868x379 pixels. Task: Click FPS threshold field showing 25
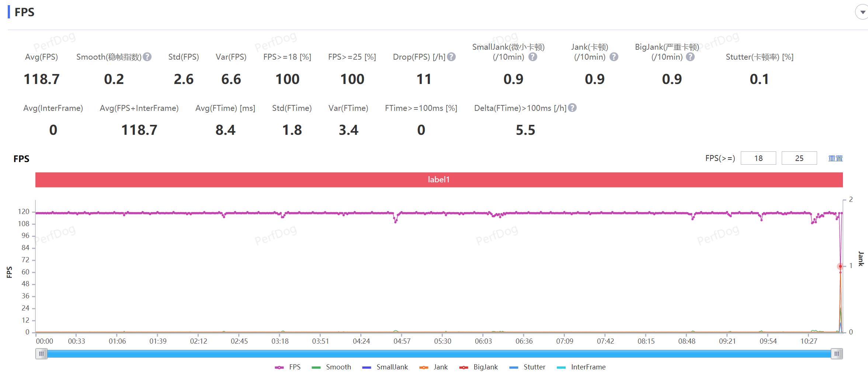(x=799, y=158)
